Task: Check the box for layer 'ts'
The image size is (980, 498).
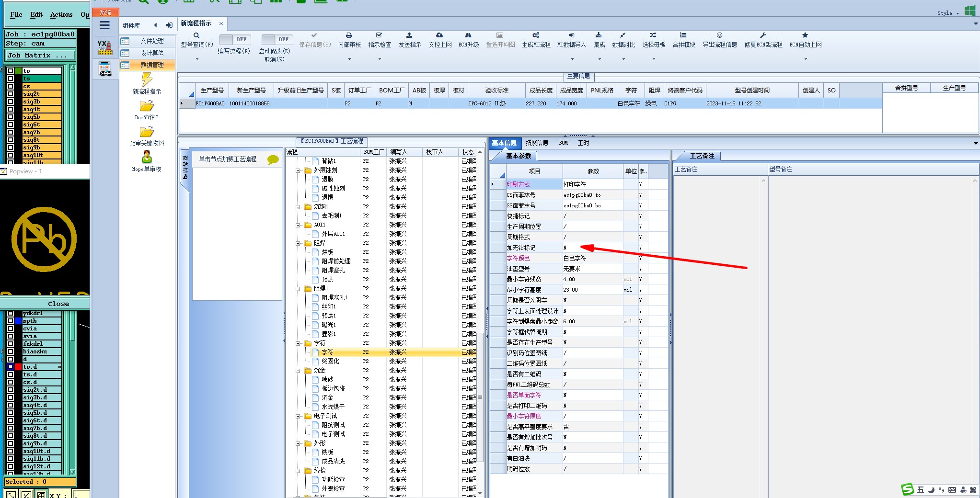Action: [11, 79]
